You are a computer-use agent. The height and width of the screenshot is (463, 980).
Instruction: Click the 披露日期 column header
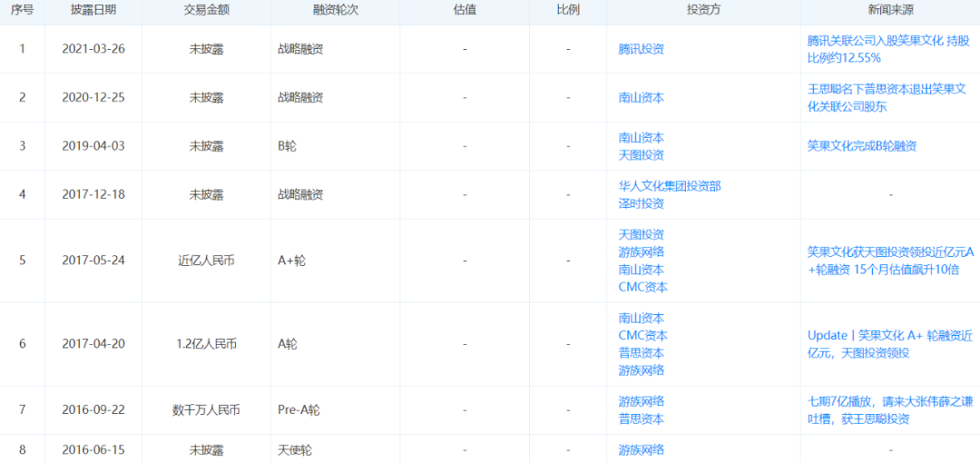[x=93, y=12]
